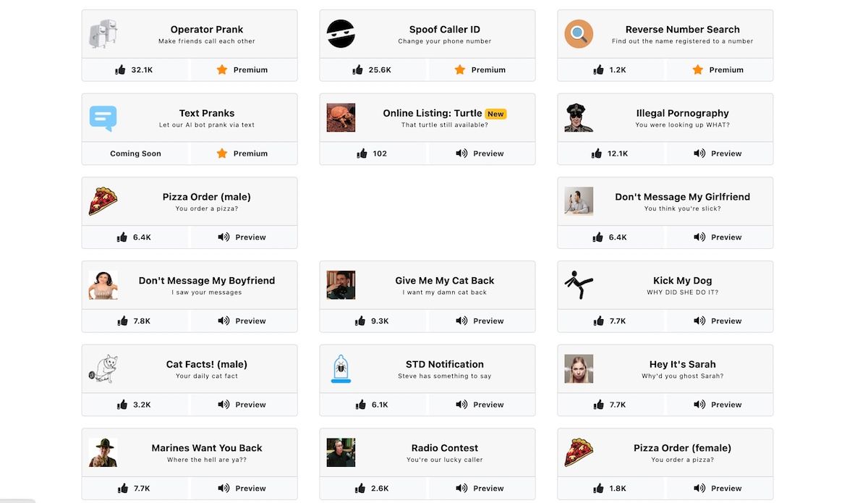Play preview of Radio Contest prank
868x503 pixels.
[x=480, y=489]
